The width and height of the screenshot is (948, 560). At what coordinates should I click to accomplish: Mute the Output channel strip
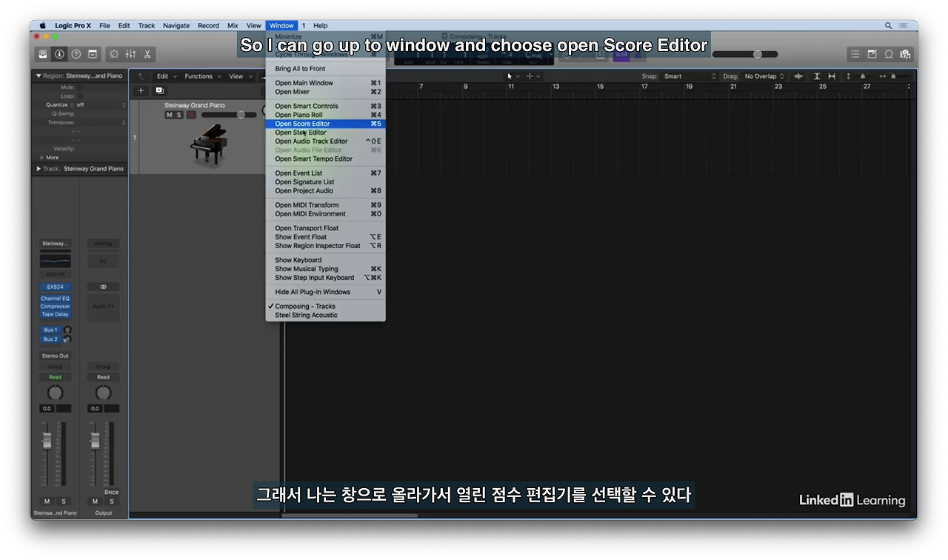(x=95, y=501)
